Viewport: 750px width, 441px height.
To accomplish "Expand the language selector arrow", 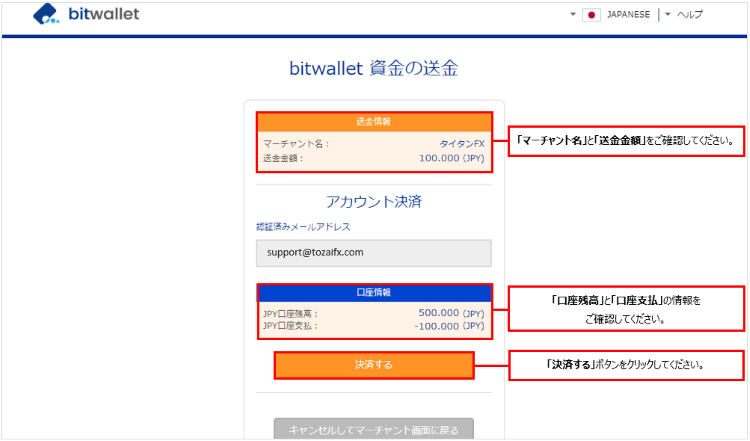I will tap(573, 14).
